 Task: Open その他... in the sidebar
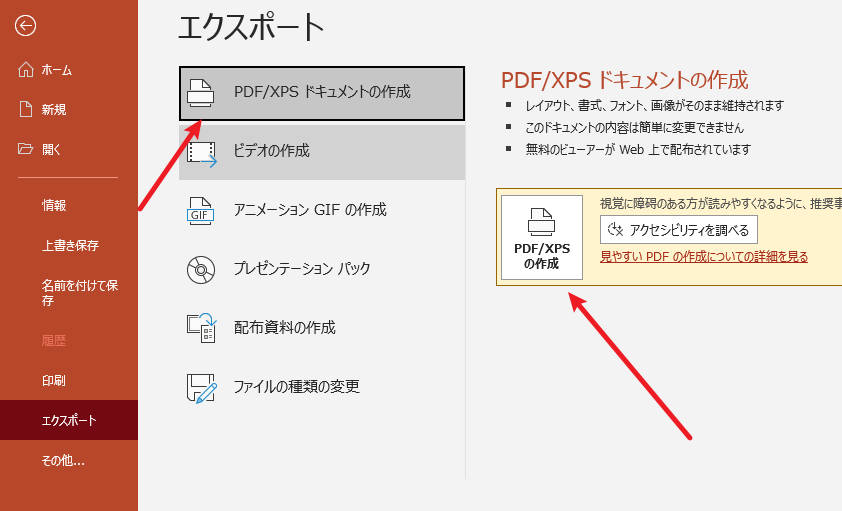pyautogui.click(x=69, y=460)
